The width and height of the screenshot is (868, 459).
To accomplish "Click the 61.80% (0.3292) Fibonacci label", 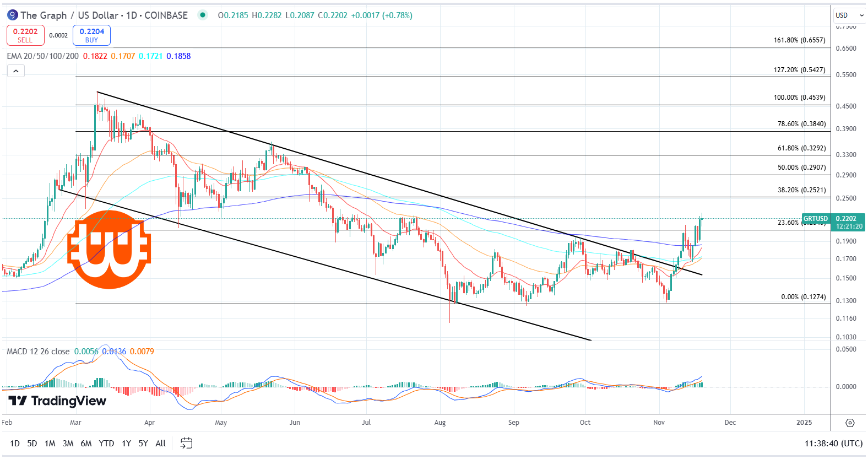I will (x=801, y=148).
